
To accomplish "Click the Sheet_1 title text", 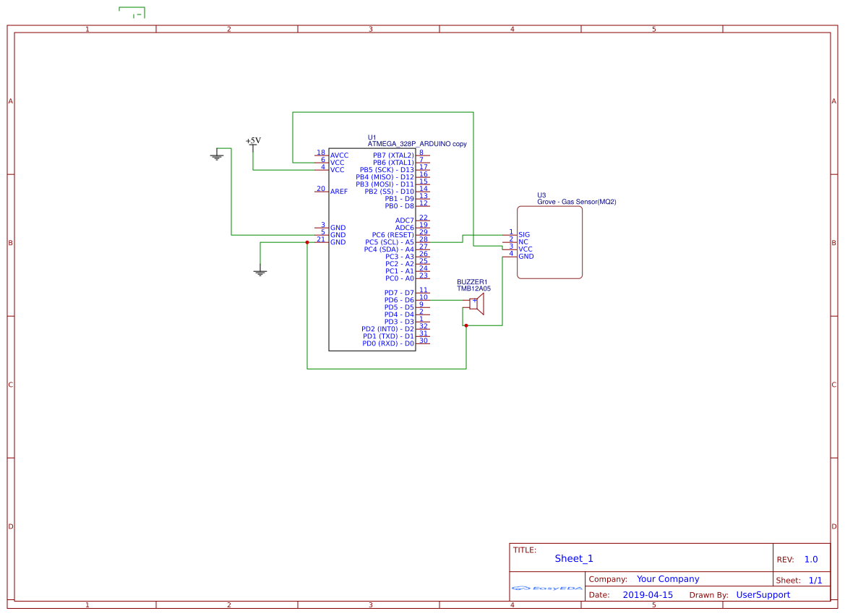I will point(574,558).
